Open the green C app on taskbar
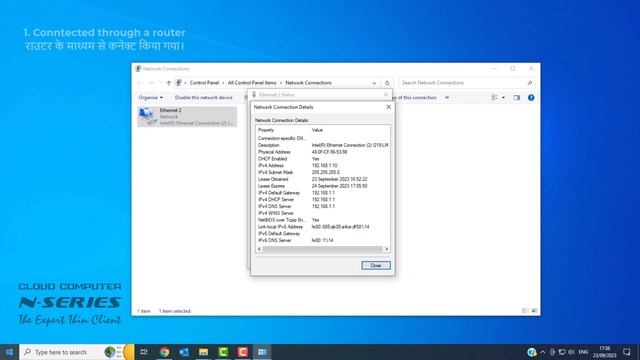The image size is (640, 360). pos(223,352)
